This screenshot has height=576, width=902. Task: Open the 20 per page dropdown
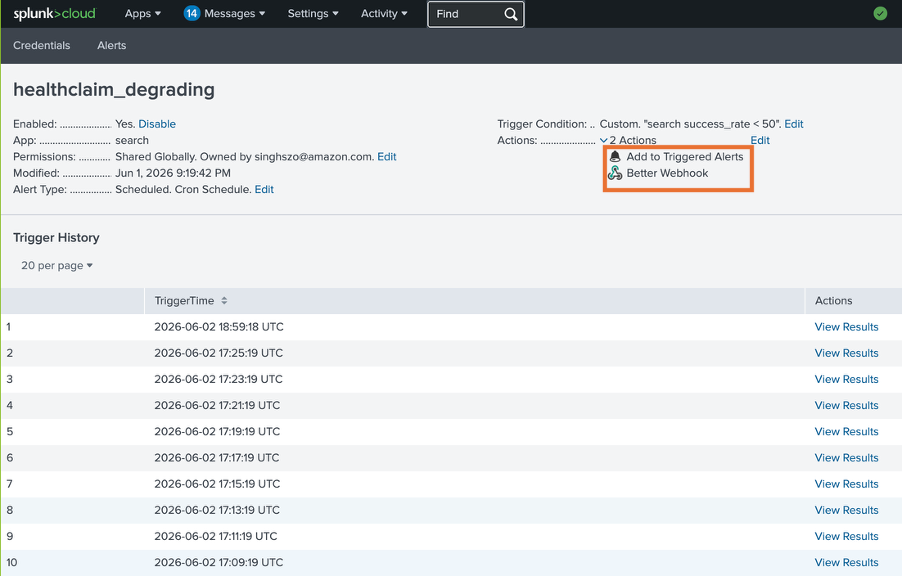click(57, 265)
